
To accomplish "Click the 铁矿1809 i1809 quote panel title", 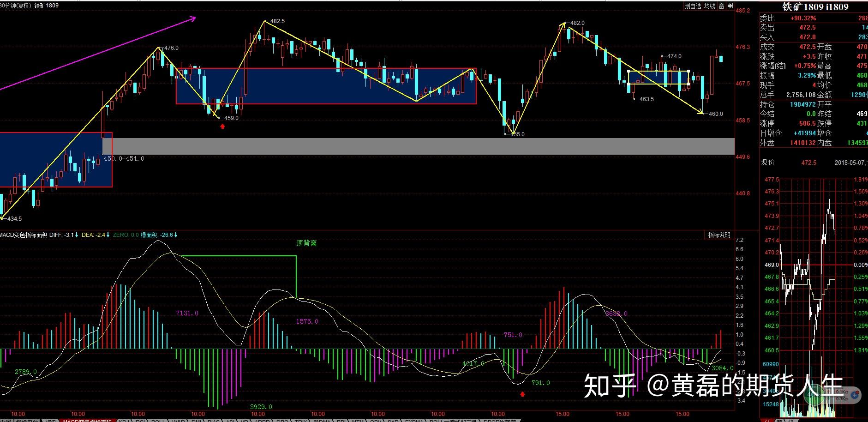I will (x=815, y=6).
